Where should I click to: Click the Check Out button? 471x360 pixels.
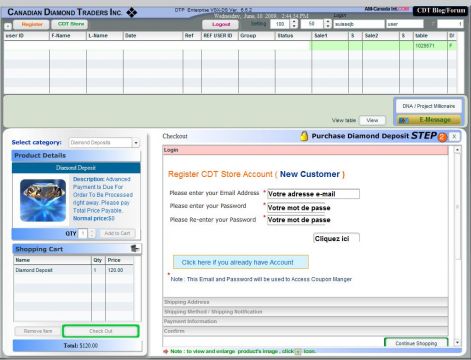point(101,331)
